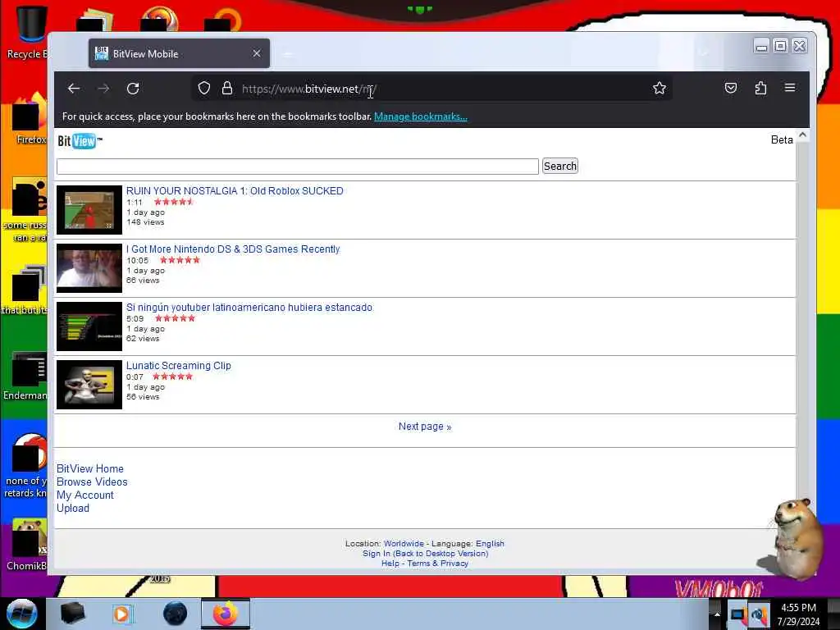This screenshot has width=840, height=630.
Task: Open the youtuber latinoamericano video thumbnail
Action: (89, 326)
